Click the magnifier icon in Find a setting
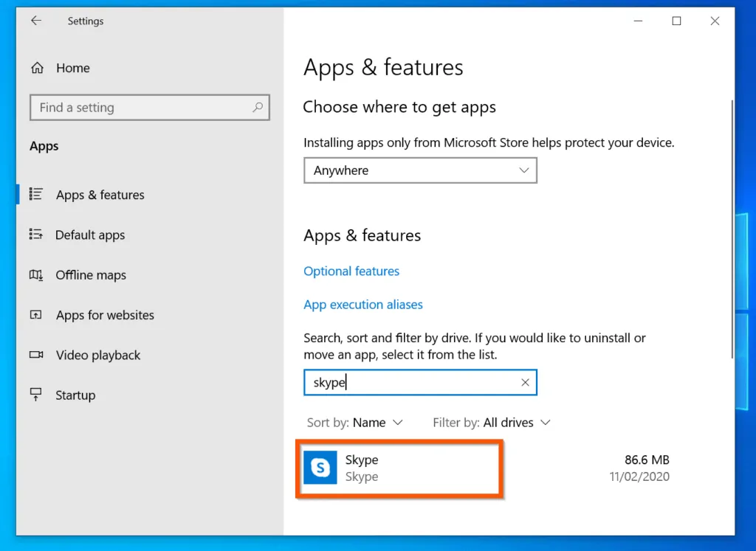This screenshot has width=756, height=551. pos(258,107)
